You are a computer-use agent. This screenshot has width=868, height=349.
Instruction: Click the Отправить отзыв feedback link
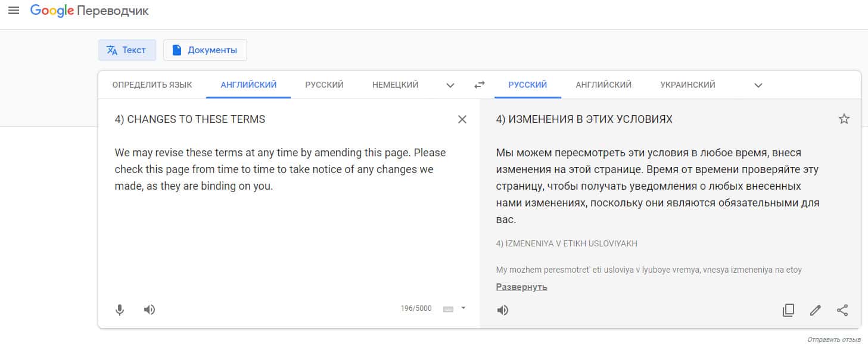(x=834, y=339)
